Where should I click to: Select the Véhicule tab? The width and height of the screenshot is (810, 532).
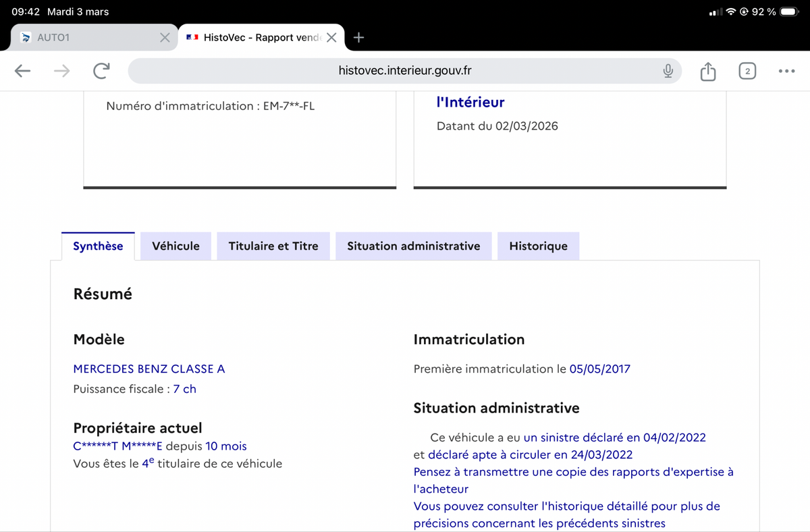coord(175,246)
